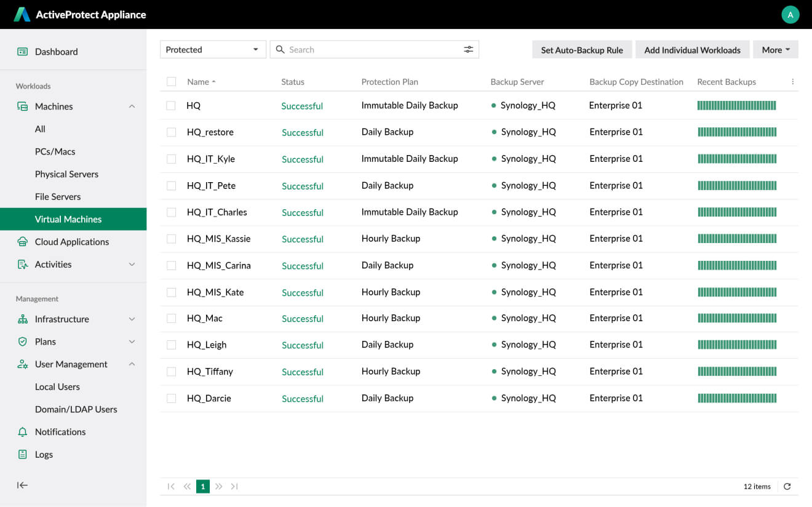Open the More dropdown button
This screenshot has width=812, height=507.
pyautogui.click(x=775, y=50)
